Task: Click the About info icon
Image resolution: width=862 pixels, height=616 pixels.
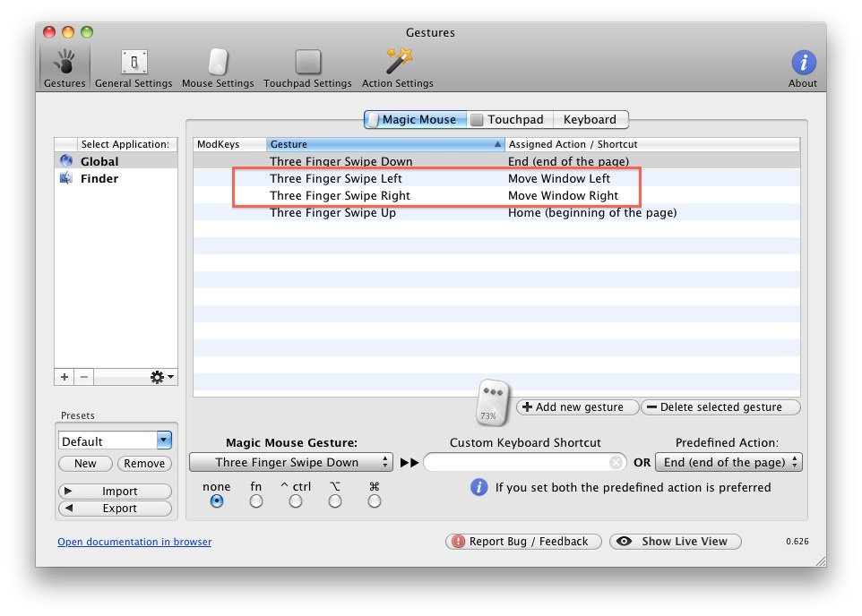Action: (803, 62)
